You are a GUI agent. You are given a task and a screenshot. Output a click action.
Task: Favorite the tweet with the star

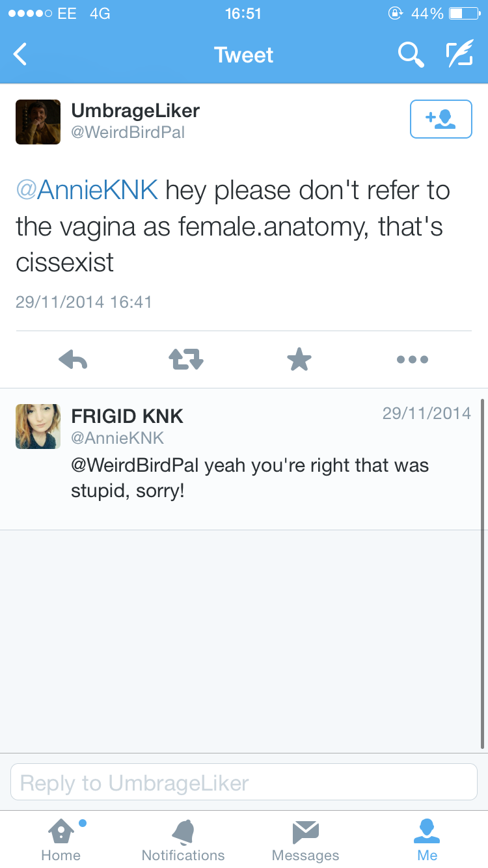pos(299,359)
